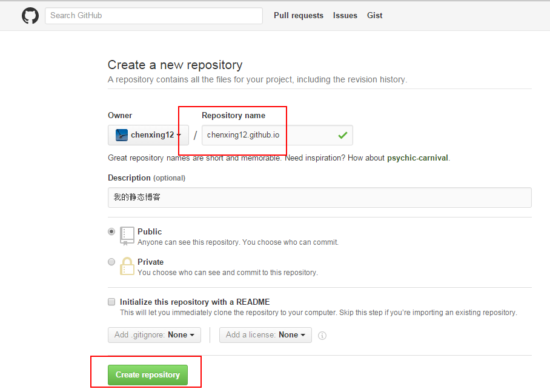Viewport: 550px width, 392px height.
Task: Click the Create a new repository heading
Action: click(x=175, y=65)
